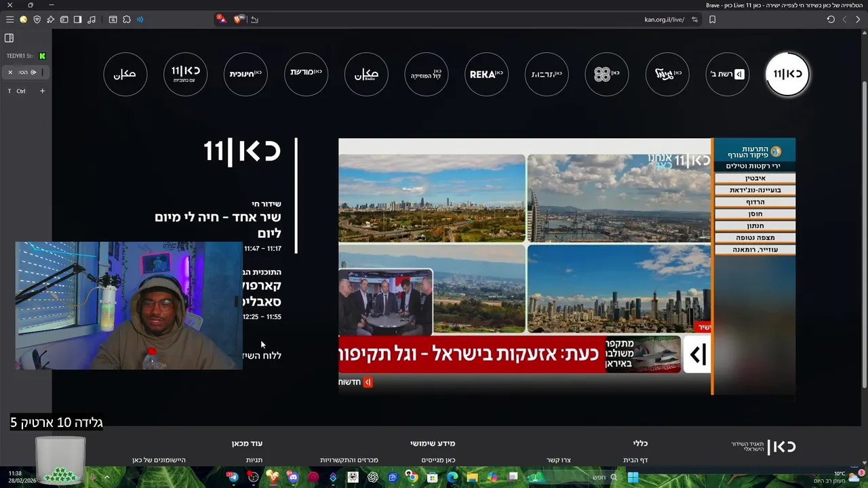868x488 pixels.
Task: Open Microsoft Edge from the taskbar
Action: point(452,477)
